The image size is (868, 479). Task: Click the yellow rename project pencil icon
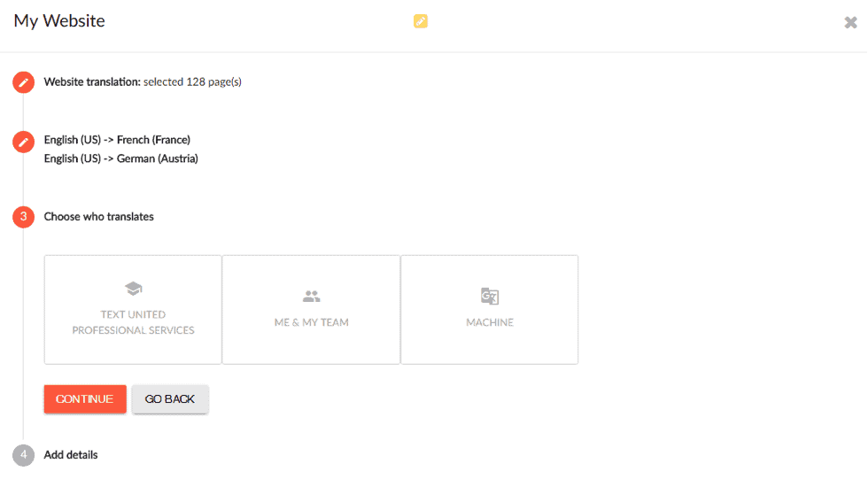pos(420,21)
